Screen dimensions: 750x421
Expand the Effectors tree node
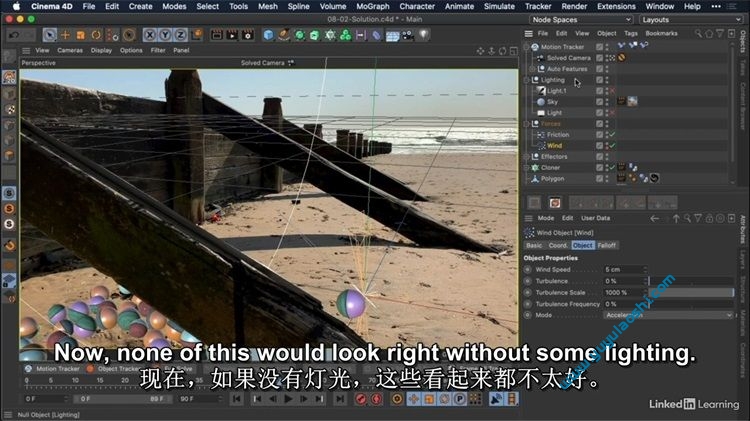click(527, 156)
